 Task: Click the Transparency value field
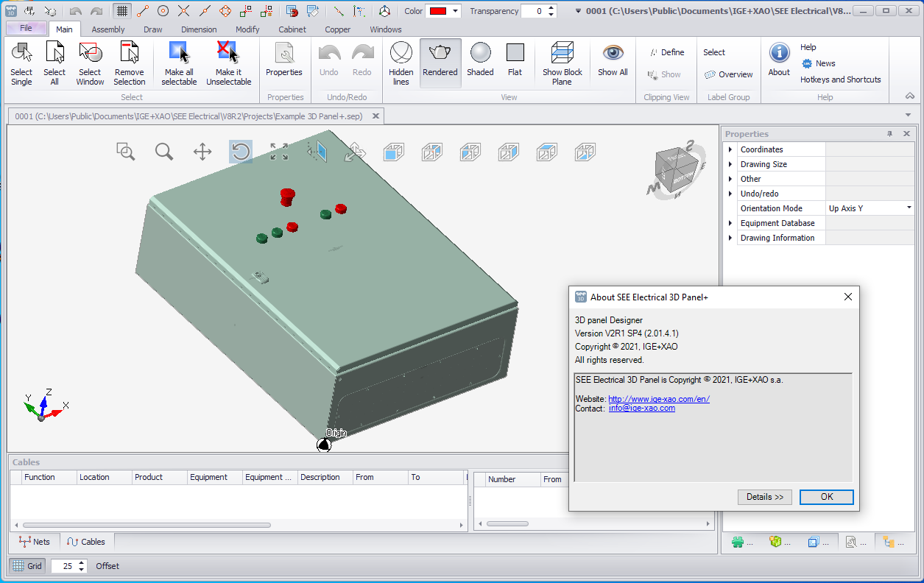[534, 11]
